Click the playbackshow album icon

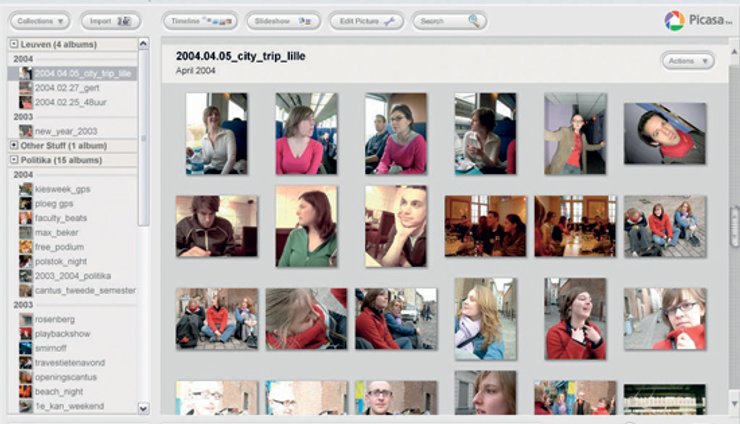[25, 333]
